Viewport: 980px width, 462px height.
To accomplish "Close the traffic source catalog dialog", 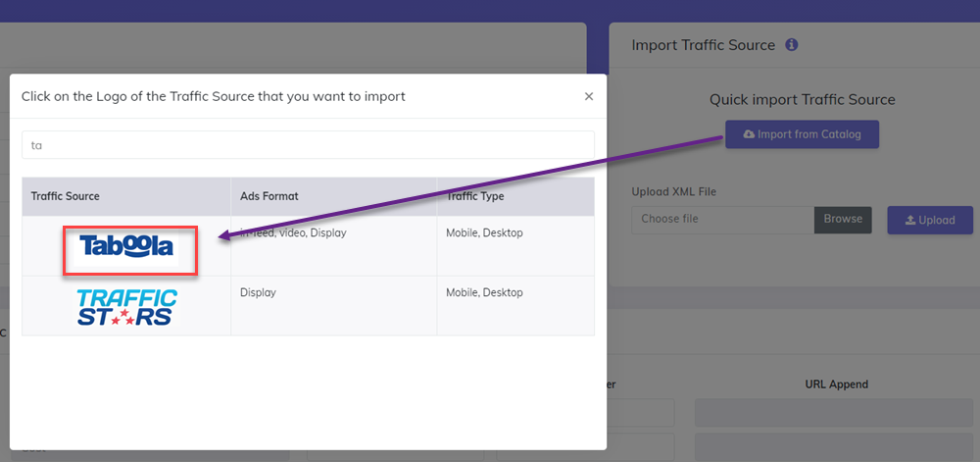I will click(588, 96).
